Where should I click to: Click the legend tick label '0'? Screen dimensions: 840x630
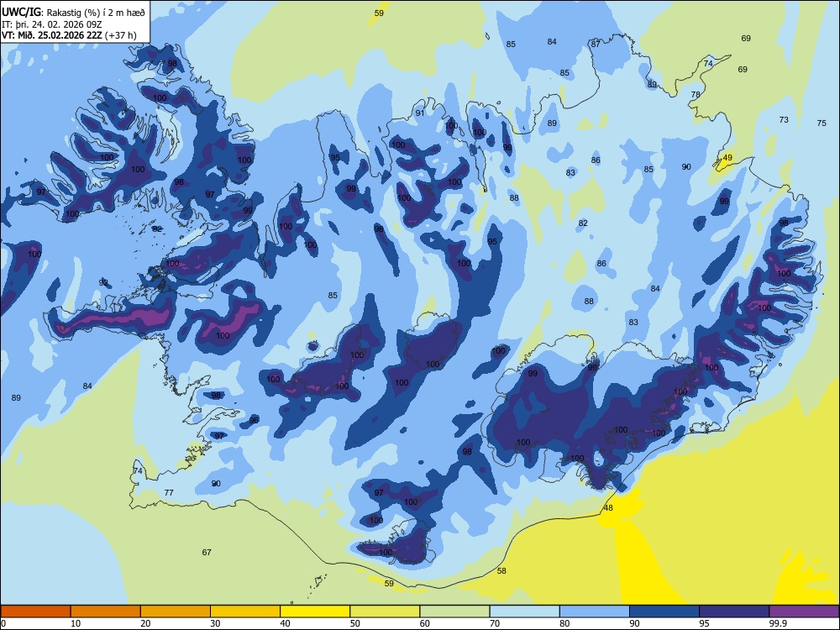(3, 623)
